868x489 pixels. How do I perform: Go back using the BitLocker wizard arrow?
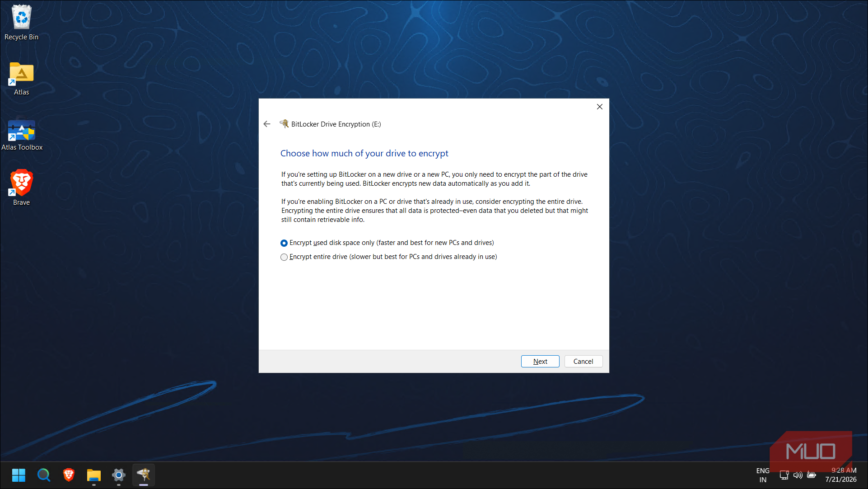point(267,124)
